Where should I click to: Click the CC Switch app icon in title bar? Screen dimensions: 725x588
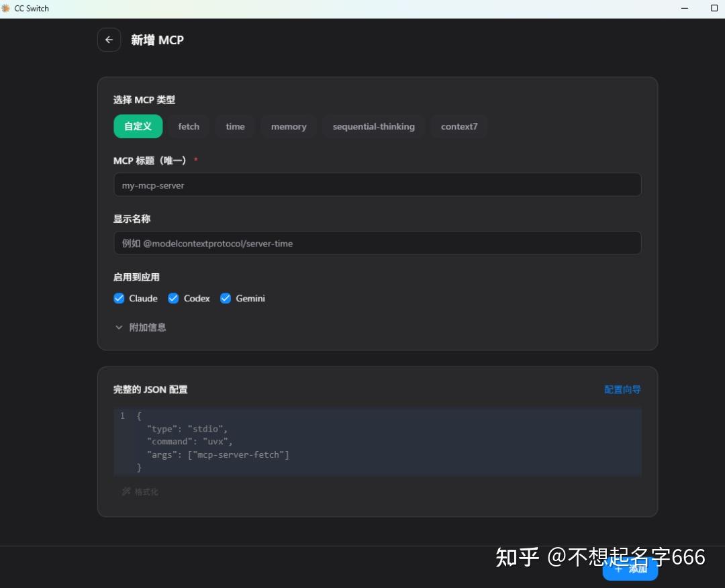(5, 8)
